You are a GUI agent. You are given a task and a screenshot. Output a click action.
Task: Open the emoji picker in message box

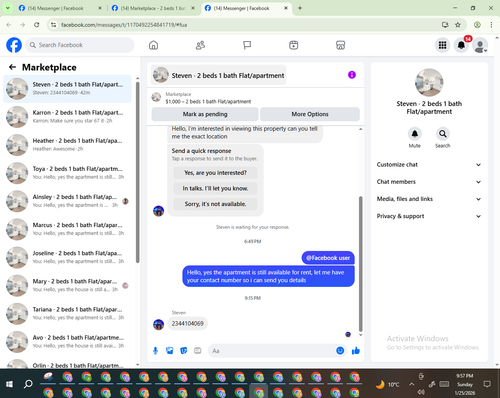point(340,351)
